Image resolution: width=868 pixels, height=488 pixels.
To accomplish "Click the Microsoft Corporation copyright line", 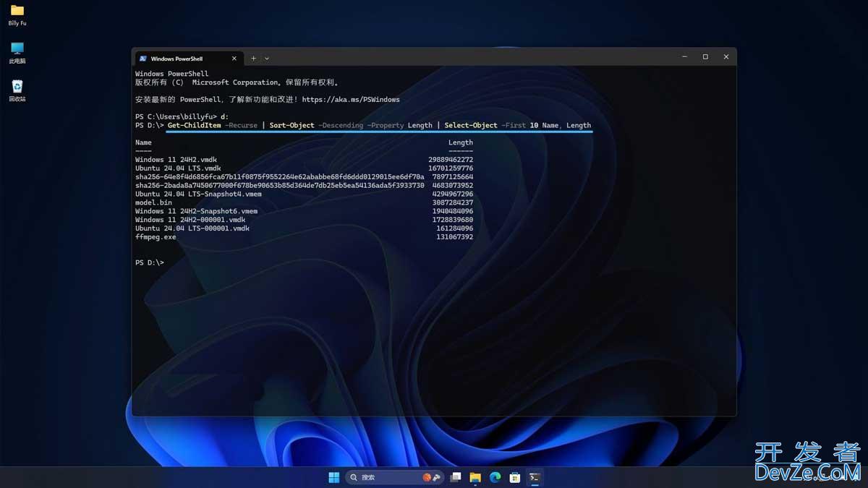I will click(237, 82).
